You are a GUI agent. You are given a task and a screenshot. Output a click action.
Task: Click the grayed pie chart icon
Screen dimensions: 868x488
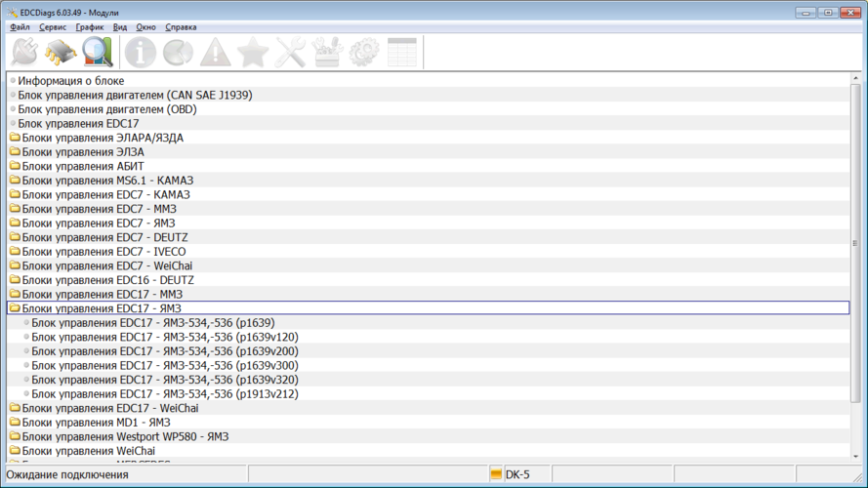(178, 53)
